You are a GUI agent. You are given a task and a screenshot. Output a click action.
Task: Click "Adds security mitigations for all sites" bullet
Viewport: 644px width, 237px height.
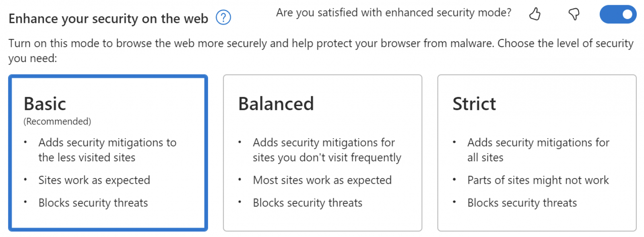538,150
